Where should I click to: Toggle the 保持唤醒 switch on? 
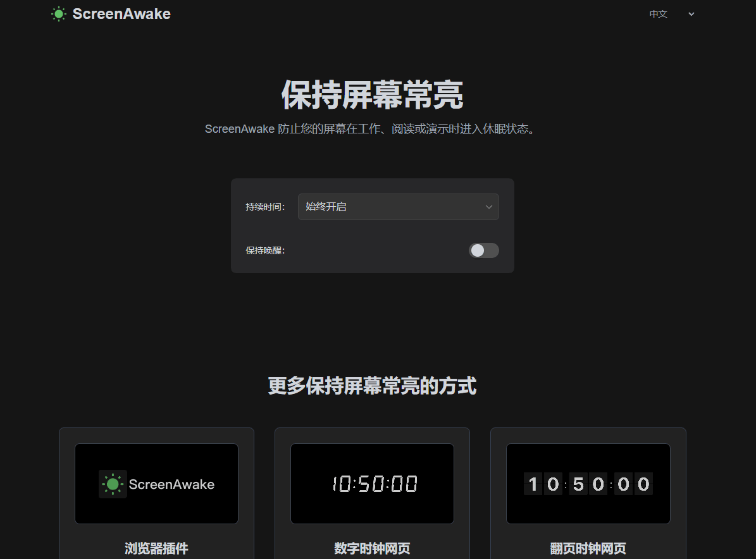483,250
